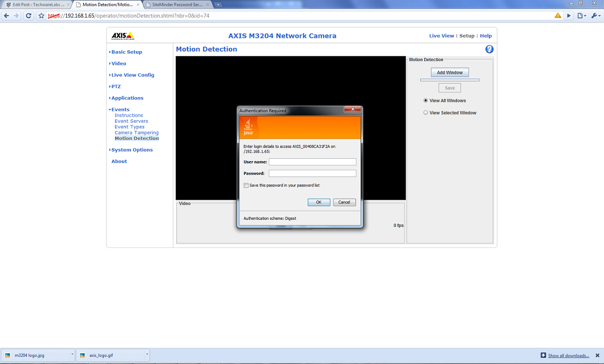
Task: Click the browser back arrow
Action: coord(7,15)
